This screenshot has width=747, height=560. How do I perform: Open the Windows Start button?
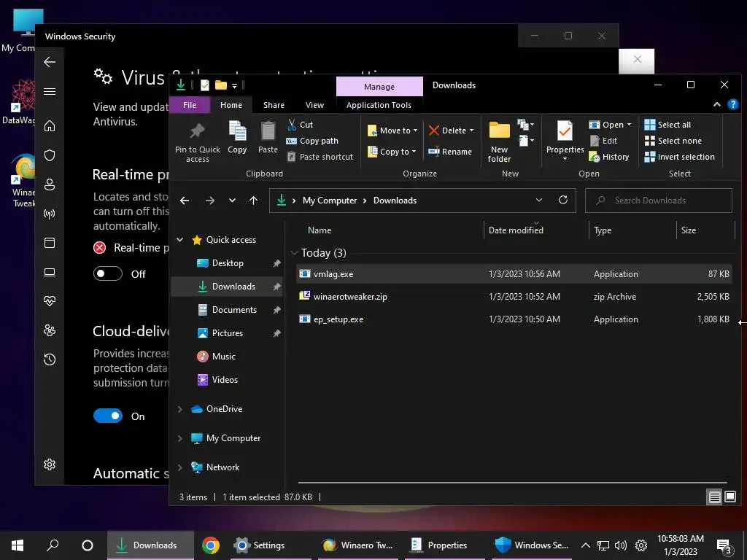click(x=18, y=545)
